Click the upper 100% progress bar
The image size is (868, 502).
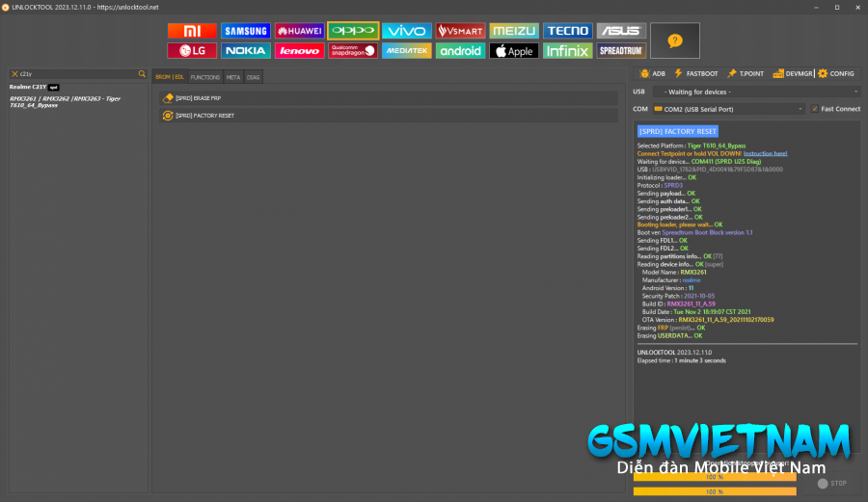point(715,477)
